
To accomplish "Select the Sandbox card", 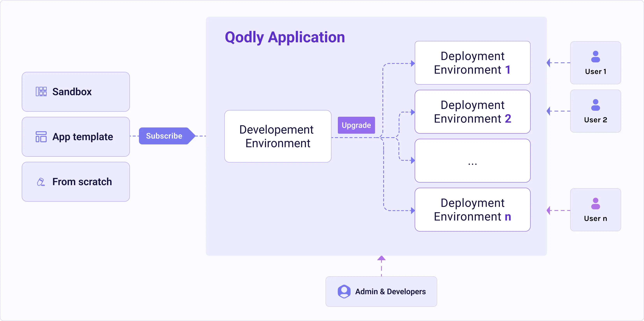I will tap(76, 92).
